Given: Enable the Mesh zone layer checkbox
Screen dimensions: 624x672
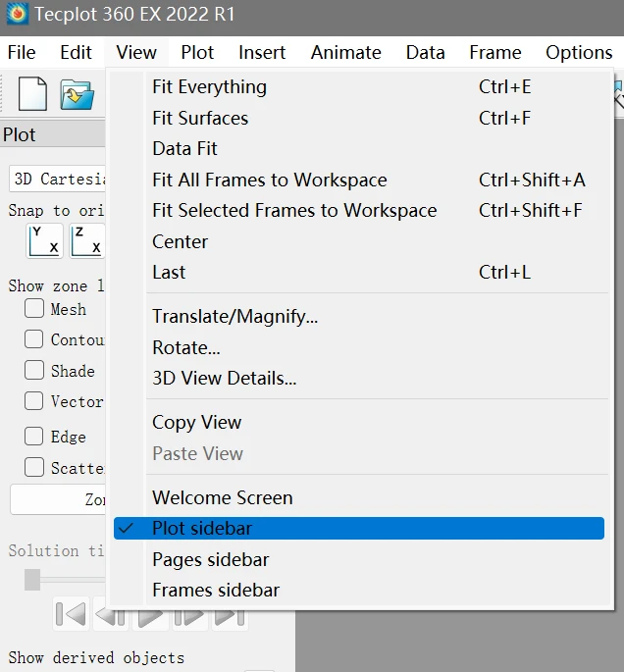Looking at the screenshot, I should coord(34,309).
